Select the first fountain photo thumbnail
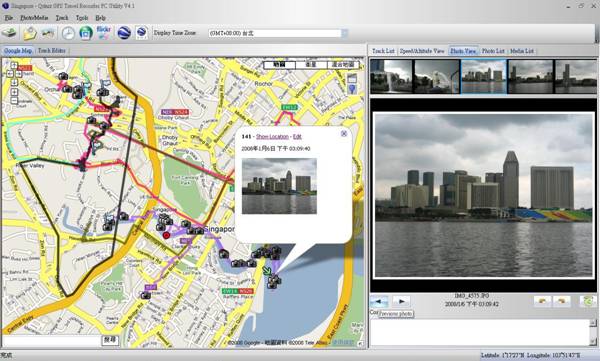This screenshot has width=600, height=361. coord(391,76)
